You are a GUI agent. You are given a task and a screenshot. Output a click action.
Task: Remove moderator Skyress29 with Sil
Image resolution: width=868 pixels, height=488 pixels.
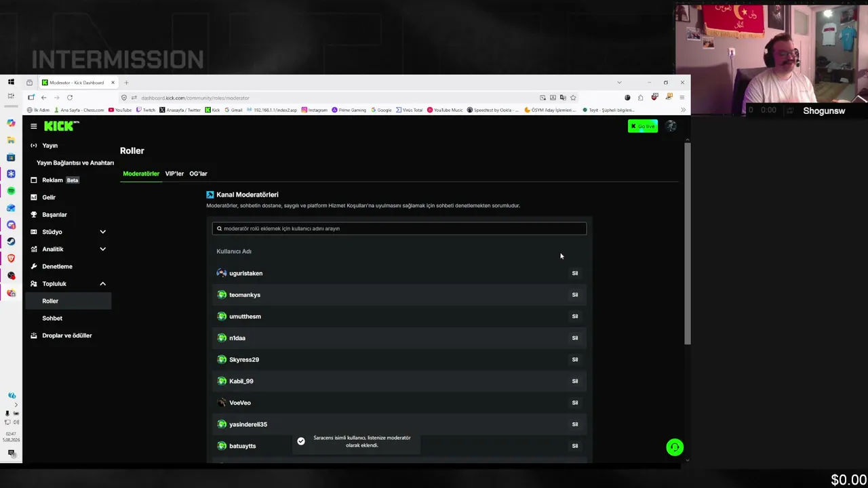pos(575,360)
